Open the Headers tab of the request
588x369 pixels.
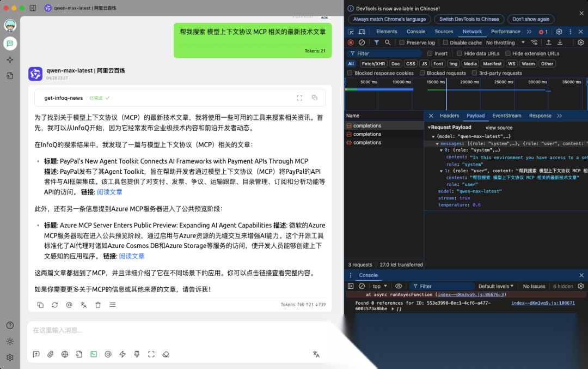click(449, 116)
